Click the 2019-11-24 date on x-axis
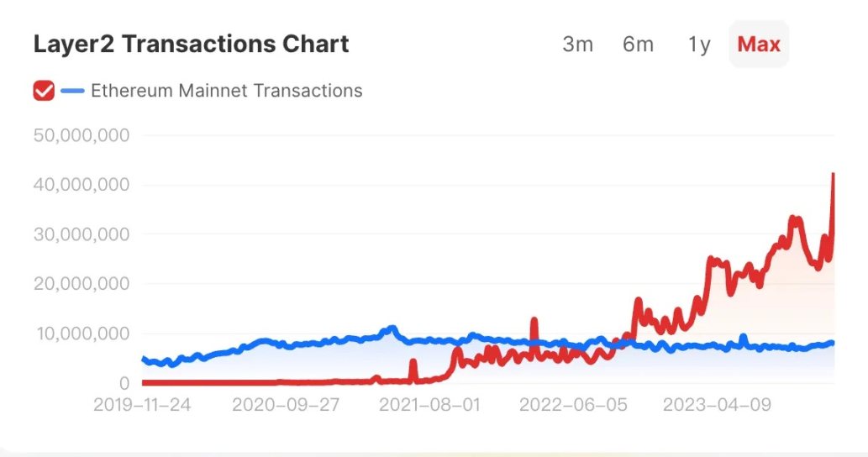 tap(142, 405)
